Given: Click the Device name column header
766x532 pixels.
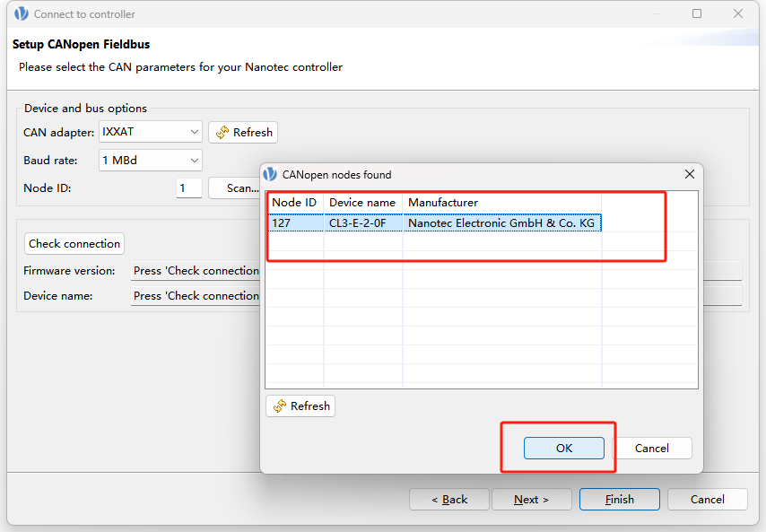Looking at the screenshot, I should (363, 202).
